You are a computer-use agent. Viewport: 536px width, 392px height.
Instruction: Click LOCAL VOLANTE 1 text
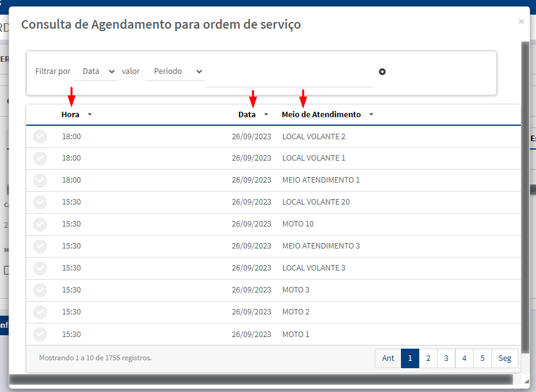[x=314, y=158]
